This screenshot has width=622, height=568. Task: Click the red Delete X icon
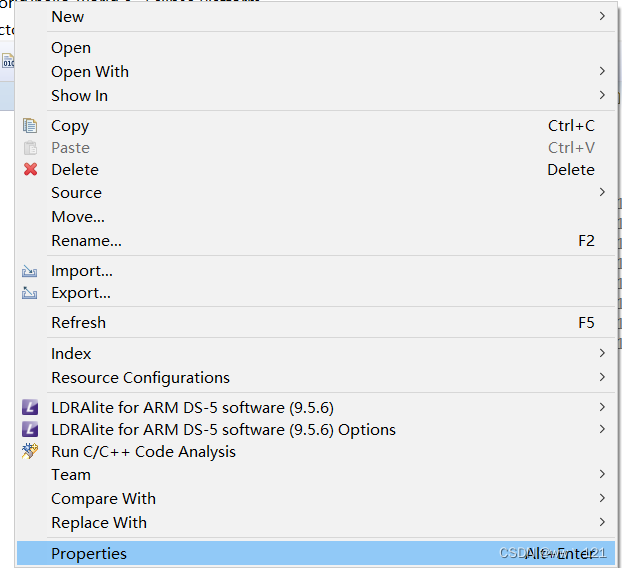click(30, 170)
